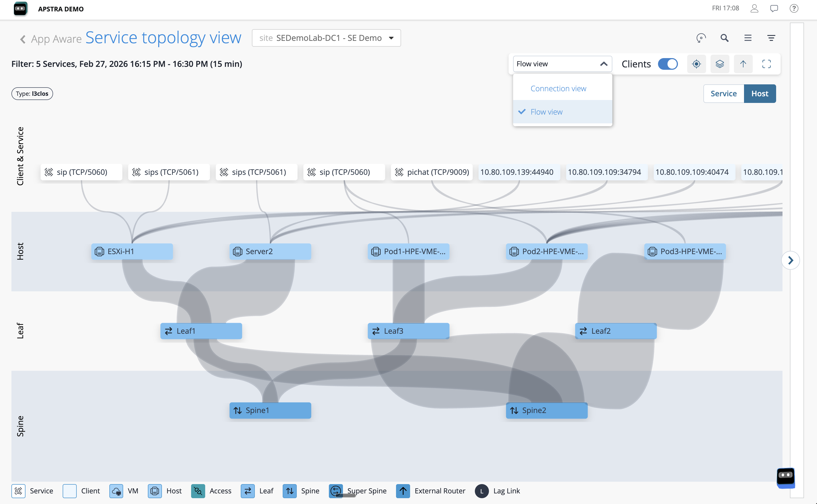Collapse the Flow view dropdown
The image size is (817, 504).
click(x=603, y=64)
